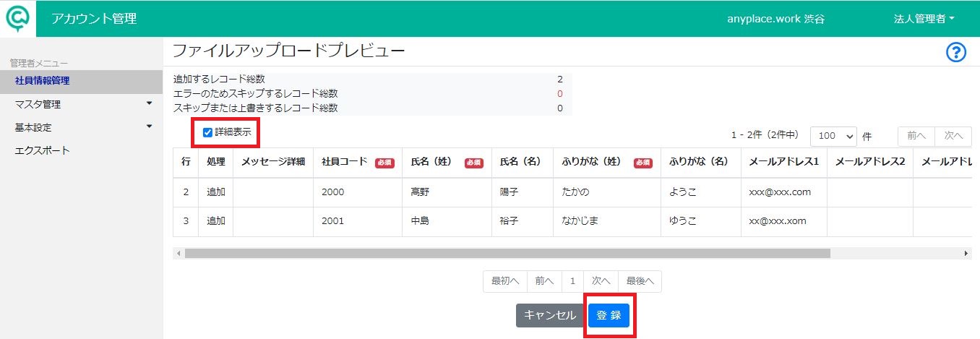The image size is (980, 339).
Task: Click email xx@xxx.xom cell
Action: pyautogui.click(x=783, y=221)
